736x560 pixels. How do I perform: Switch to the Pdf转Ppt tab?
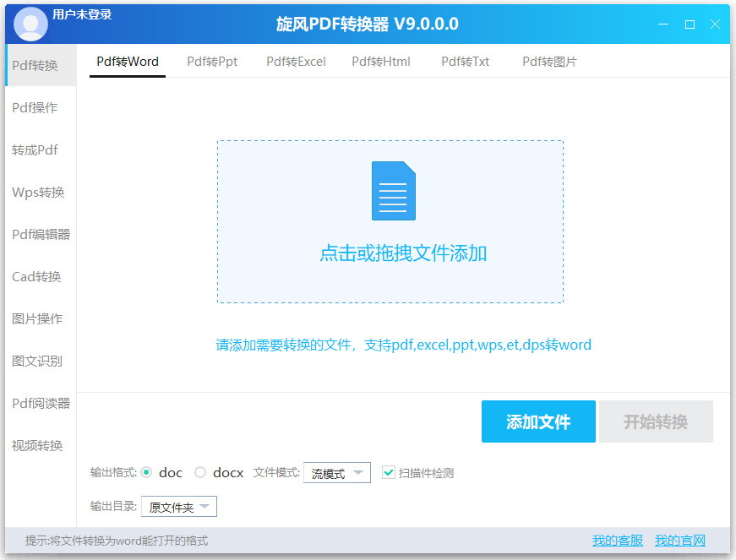pos(211,61)
